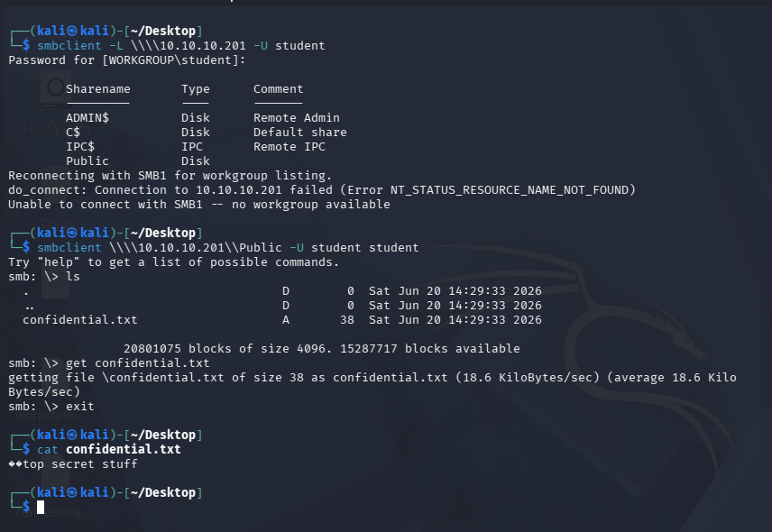Select the Public share name

[87, 161]
